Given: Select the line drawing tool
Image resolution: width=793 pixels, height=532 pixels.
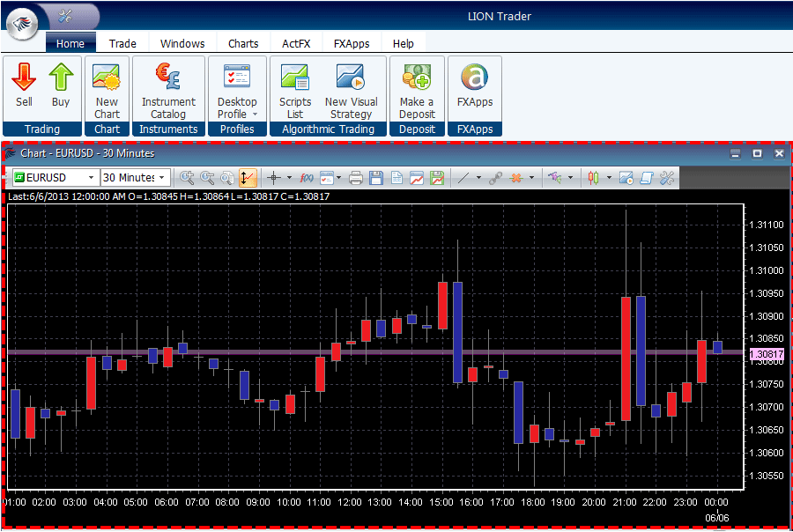Looking at the screenshot, I should point(463,178).
